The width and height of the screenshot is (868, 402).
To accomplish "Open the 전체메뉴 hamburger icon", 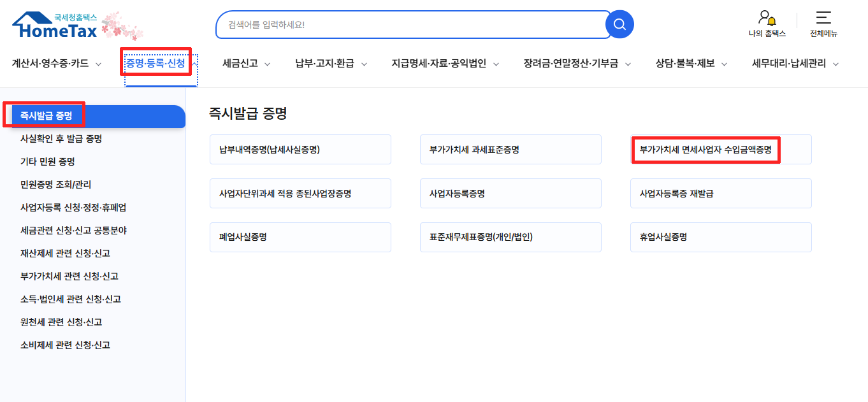I will tap(823, 18).
